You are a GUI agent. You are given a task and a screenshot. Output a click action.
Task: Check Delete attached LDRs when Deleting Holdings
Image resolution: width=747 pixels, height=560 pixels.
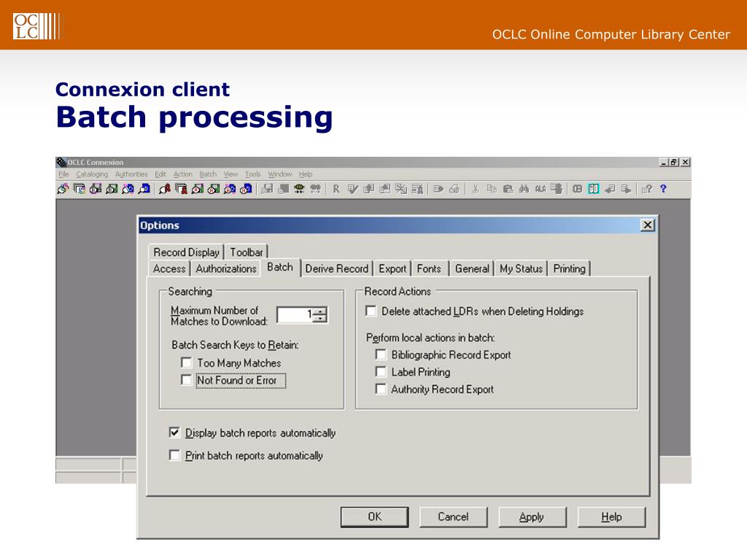pyautogui.click(x=371, y=311)
